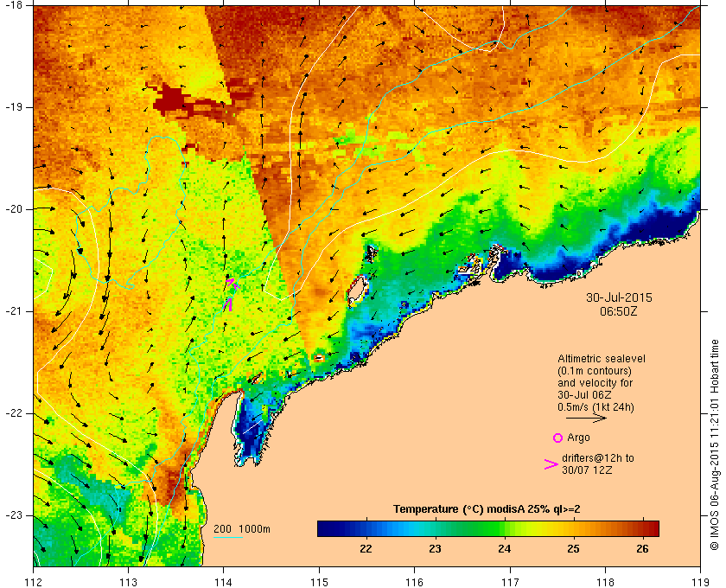Click the '200 1000m' depth contour label

click(x=242, y=529)
